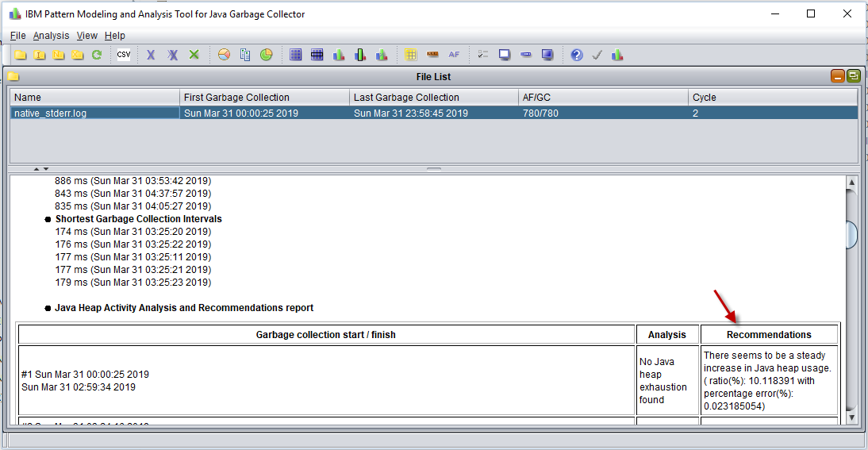Click the Recommendations table header
The width and height of the screenshot is (868, 450).
pos(769,335)
